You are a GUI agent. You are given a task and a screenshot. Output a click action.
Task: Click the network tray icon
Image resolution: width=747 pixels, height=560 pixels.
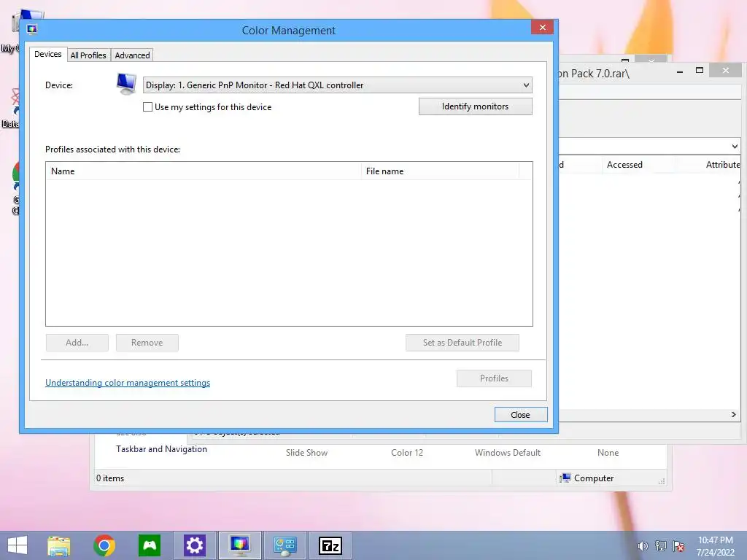click(661, 546)
